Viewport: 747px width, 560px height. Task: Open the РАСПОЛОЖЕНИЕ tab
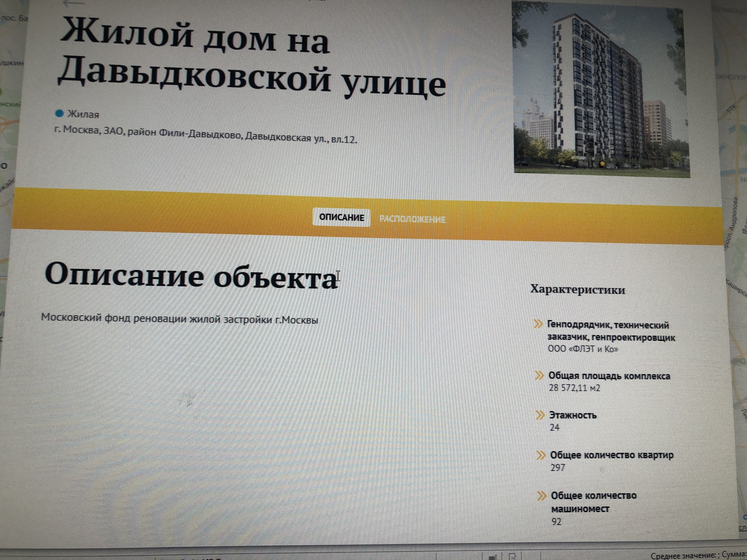tap(412, 219)
